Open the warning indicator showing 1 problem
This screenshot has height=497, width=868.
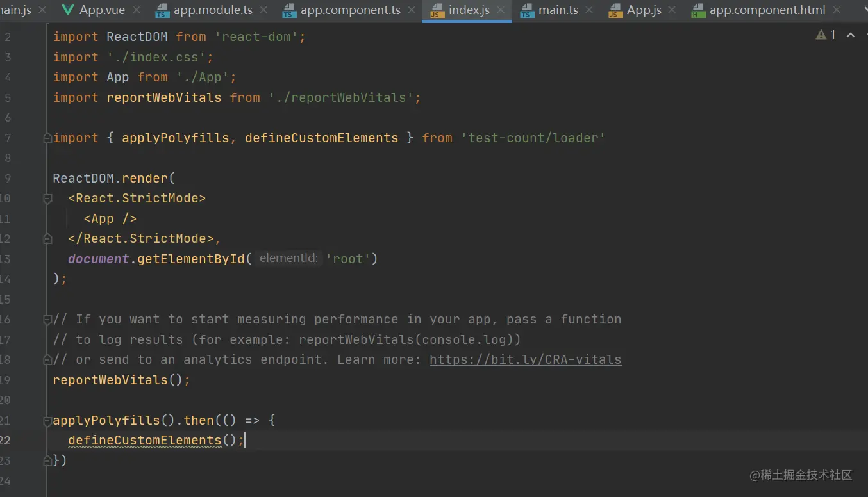[x=826, y=35]
